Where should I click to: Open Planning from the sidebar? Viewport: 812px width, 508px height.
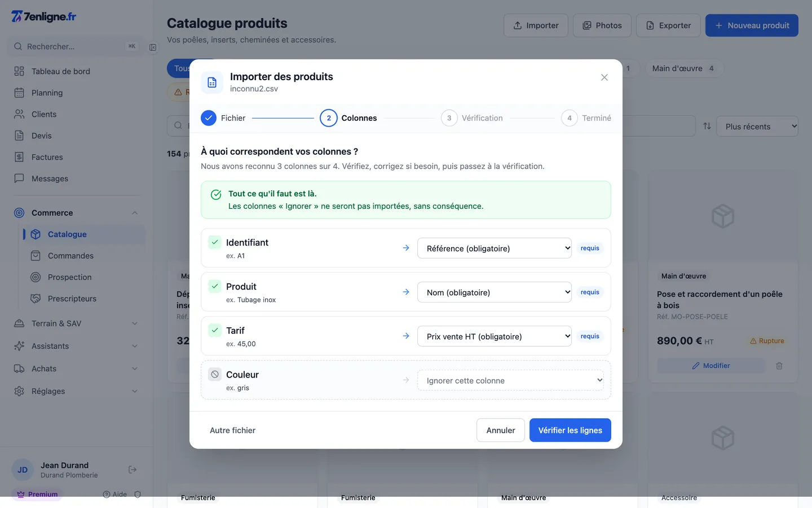77,93
